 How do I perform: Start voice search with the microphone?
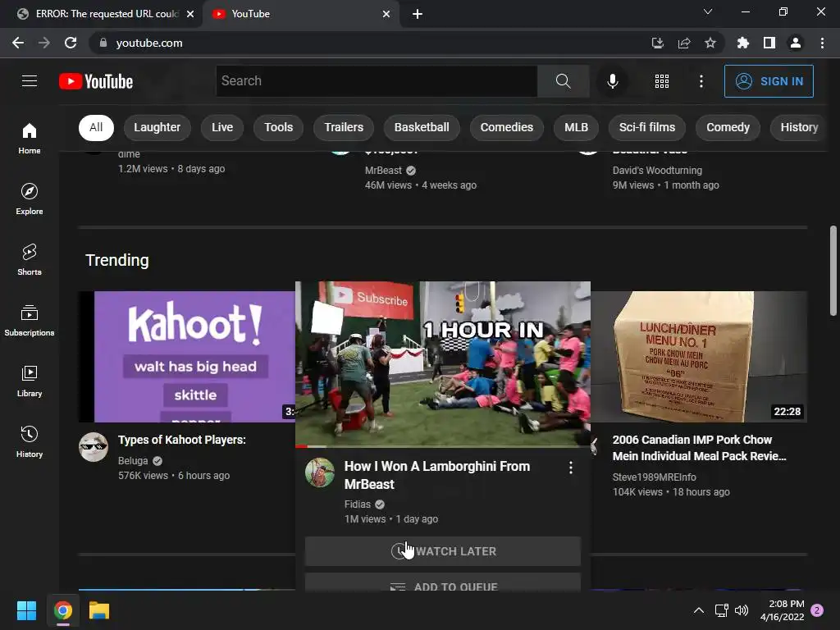point(612,81)
